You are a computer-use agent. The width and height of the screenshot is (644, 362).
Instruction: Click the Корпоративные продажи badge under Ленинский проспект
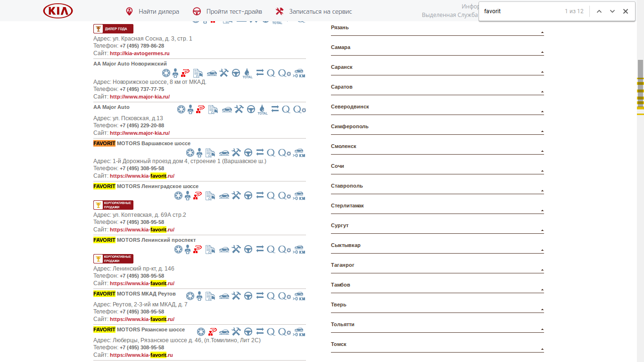pyautogui.click(x=113, y=259)
